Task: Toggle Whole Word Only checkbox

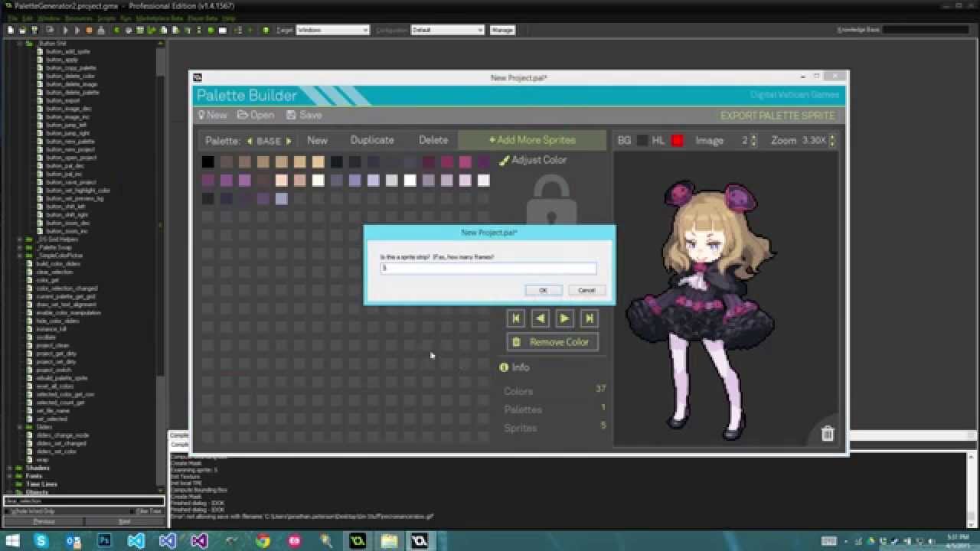Action: (x=8, y=511)
